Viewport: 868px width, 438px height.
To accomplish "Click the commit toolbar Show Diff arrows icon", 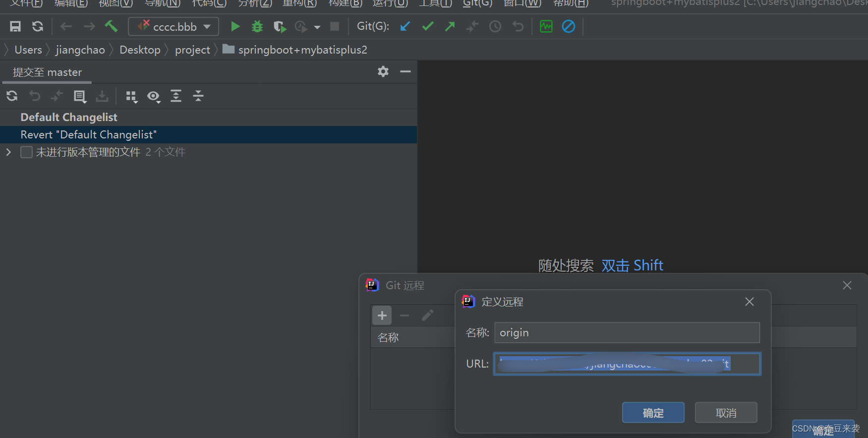I will coord(57,96).
